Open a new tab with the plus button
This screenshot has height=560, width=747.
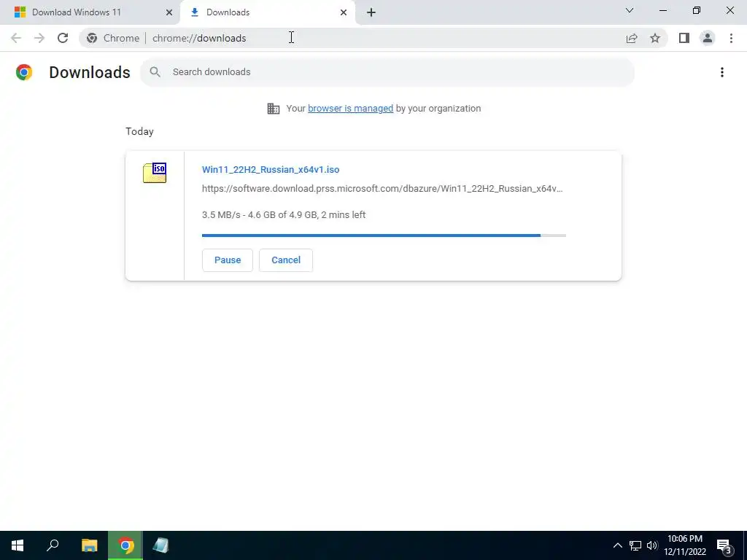click(x=371, y=12)
